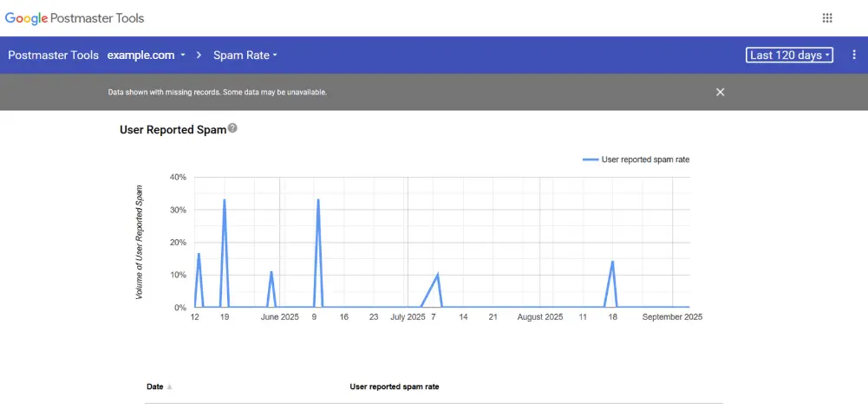Go to Postmaster Tools breadcrumb home
The width and height of the screenshot is (868, 416).
[53, 55]
